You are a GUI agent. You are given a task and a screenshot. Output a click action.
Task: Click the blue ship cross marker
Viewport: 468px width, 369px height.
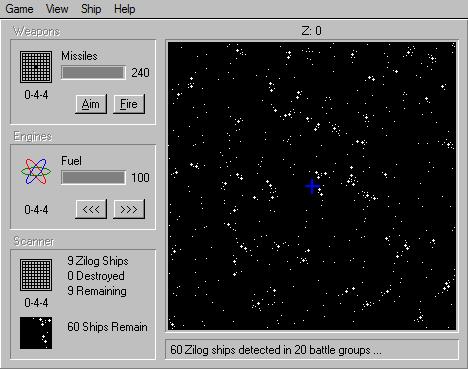coord(312,186)
